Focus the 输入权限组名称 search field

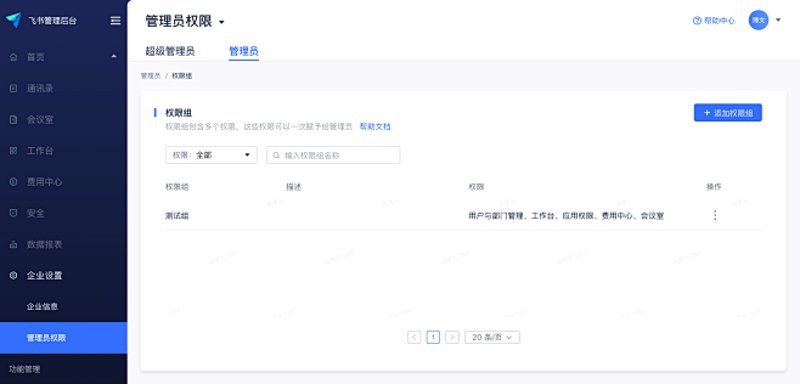333,155
